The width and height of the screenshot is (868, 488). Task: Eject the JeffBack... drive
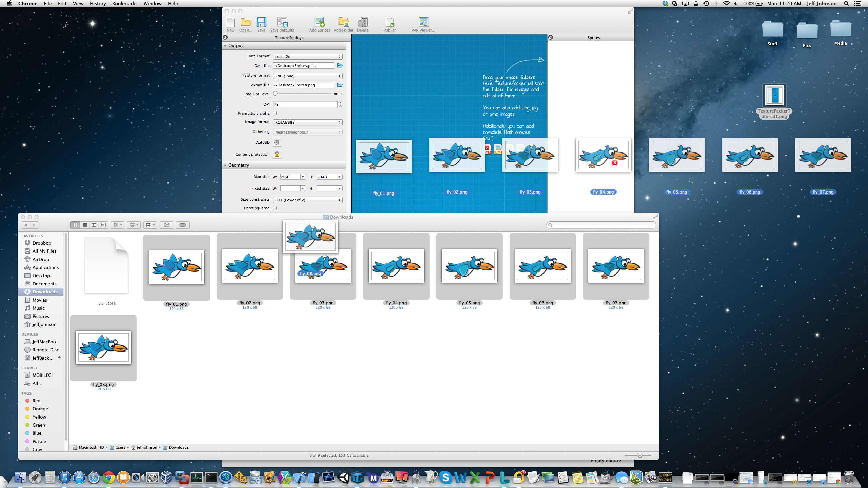point(59,358)
